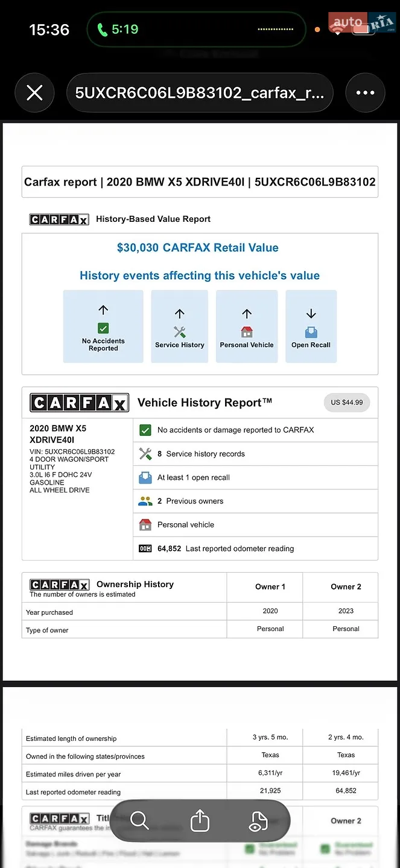400x868 pixels.
Task: Click '6,311/yr' miles driven value
Action: click(x=270, y=773)
